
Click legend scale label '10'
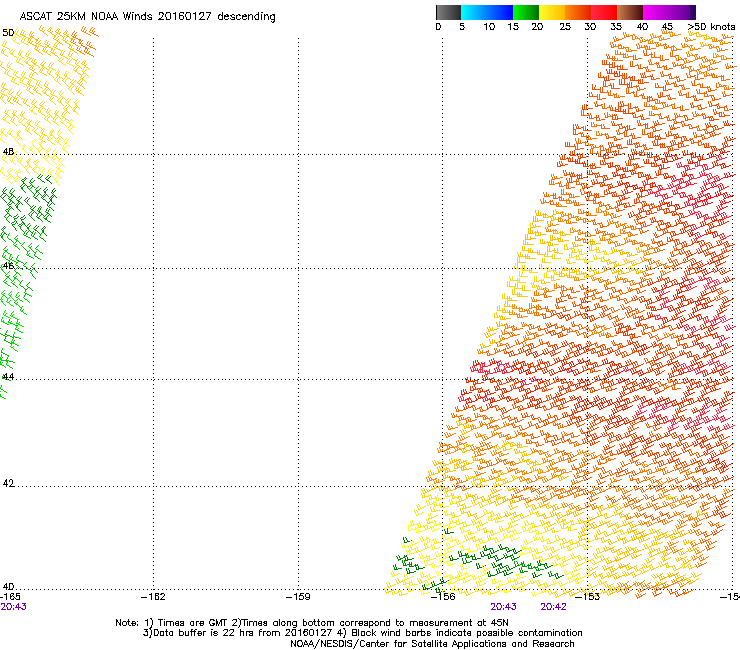489,27
